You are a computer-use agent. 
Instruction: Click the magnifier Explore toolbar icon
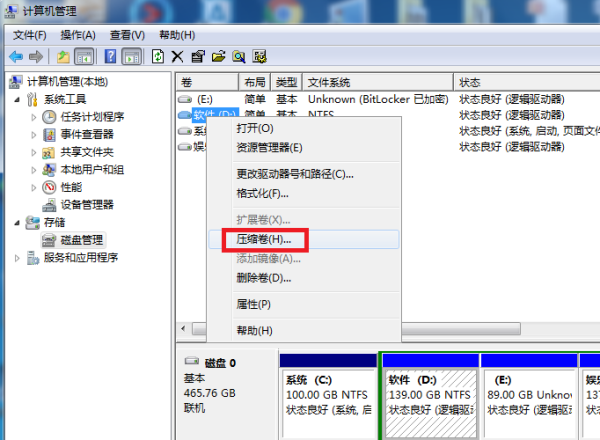(239, 57)
